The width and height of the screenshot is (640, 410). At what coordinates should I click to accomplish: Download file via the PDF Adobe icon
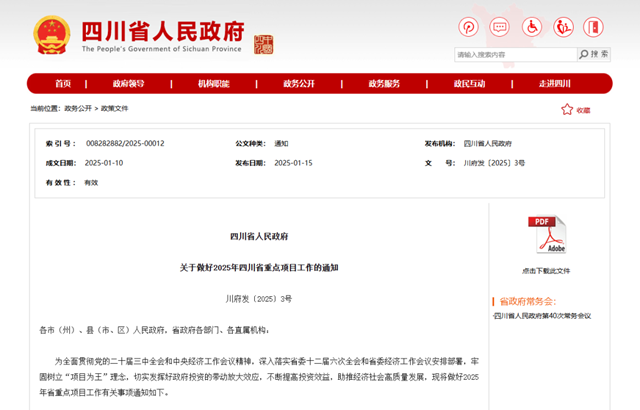547,235
